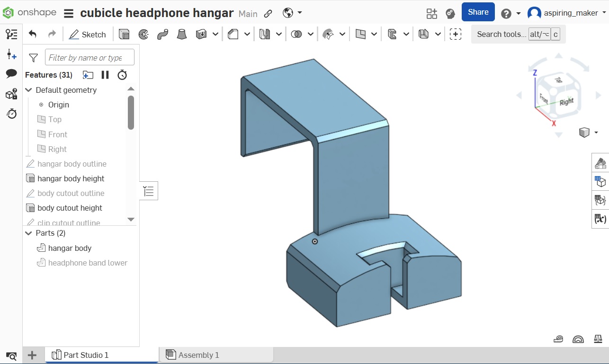Open the custom features insert tool
Screen dimensions: 609x364
[455, 34]
